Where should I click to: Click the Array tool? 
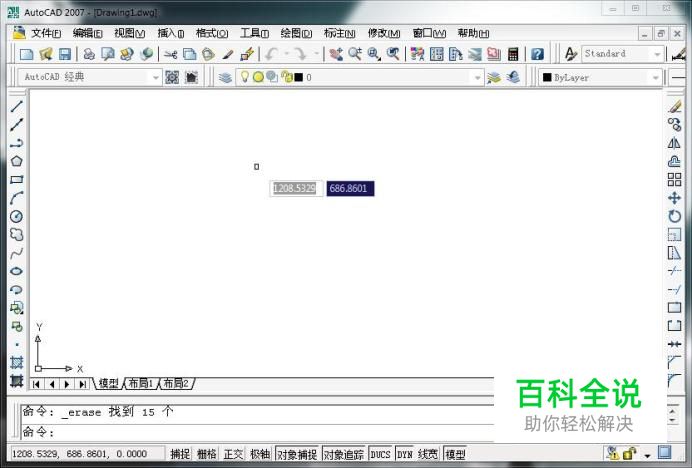(x=674, y=179)
